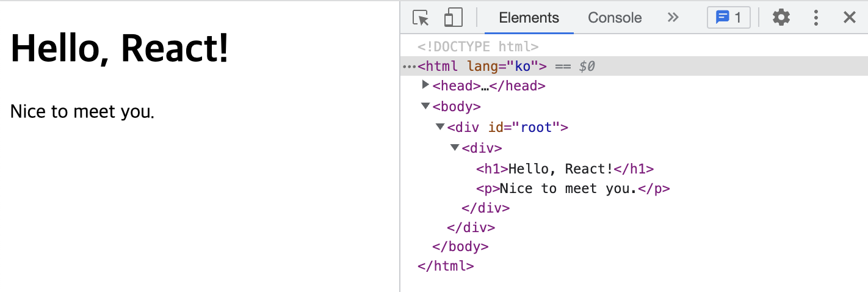
Task: Toggle the device toolbar icon
Action: coord(453,18)
